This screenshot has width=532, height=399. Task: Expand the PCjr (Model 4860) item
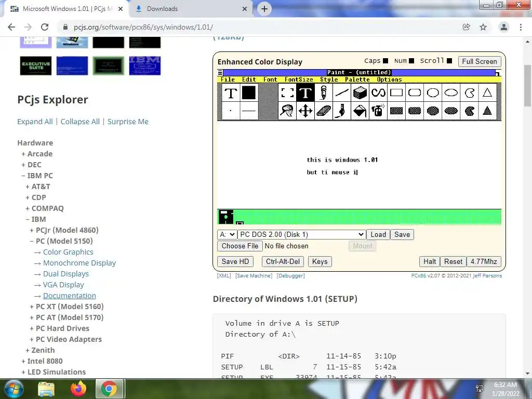64,230
